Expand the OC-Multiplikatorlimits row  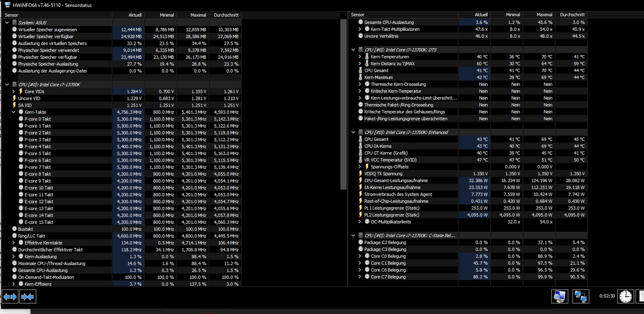[x=360, y=222]
